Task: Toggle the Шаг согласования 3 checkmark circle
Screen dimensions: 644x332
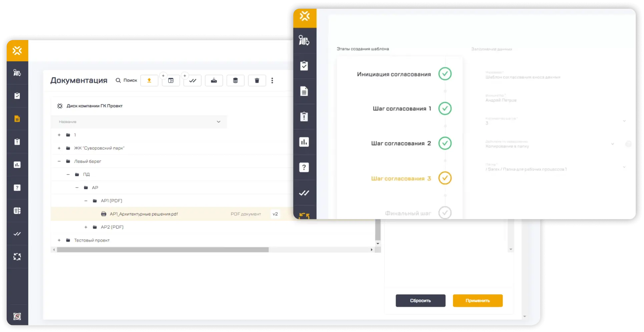Action: (x=445, y=178)
